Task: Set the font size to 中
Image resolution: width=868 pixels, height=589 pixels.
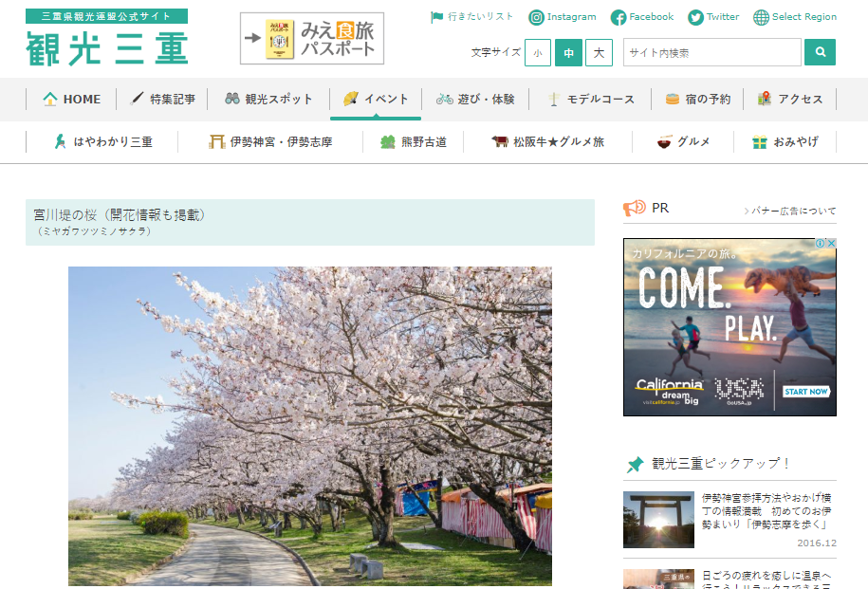Action: [x=568, y=52]
